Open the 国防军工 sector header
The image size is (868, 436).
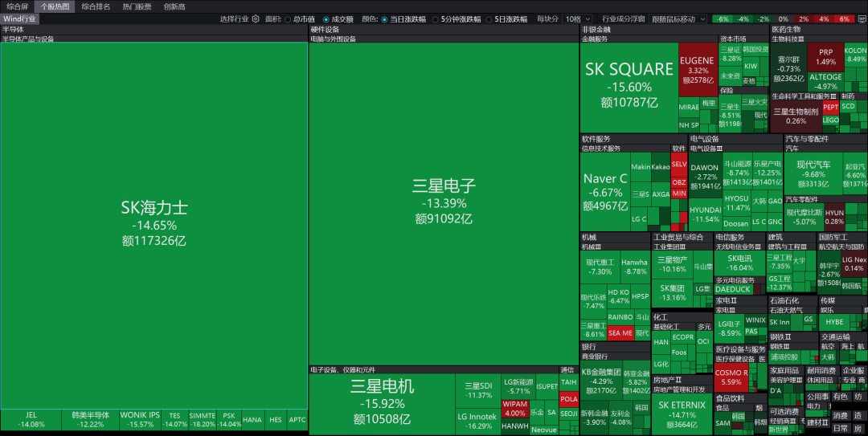(x=842, y=237)
